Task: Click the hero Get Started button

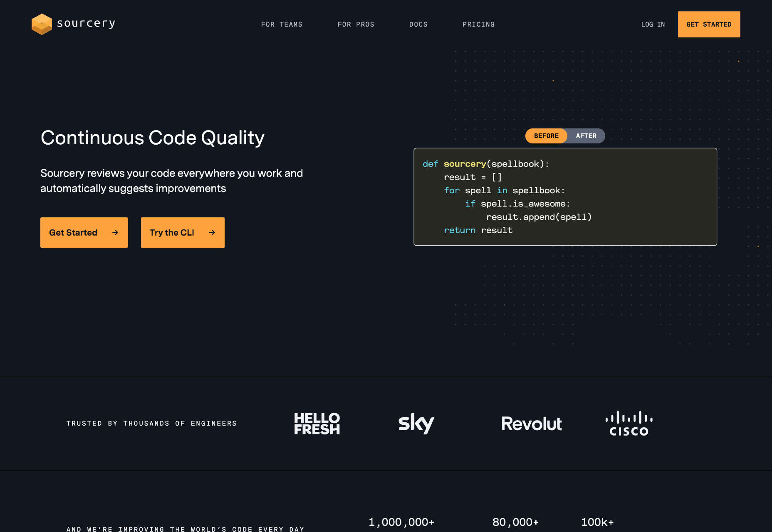Action: [84, 232]
